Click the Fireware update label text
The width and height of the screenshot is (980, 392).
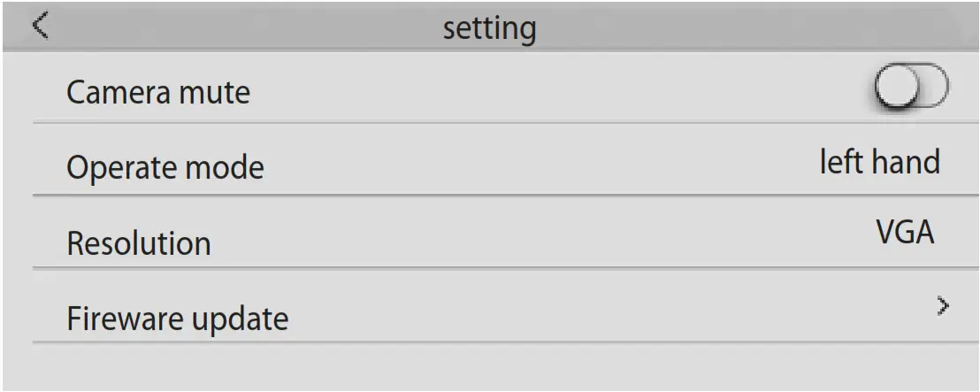(178, 318)
